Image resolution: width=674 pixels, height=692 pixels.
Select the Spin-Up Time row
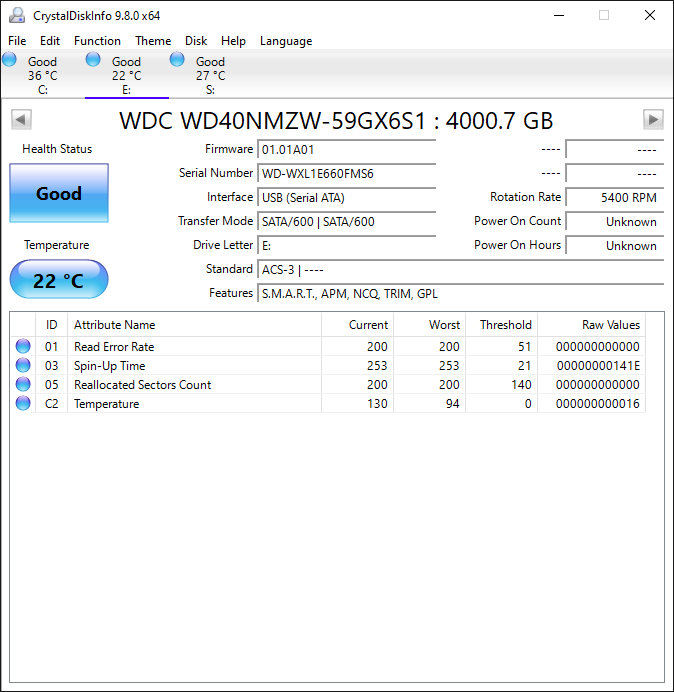[x=328, y=365]
